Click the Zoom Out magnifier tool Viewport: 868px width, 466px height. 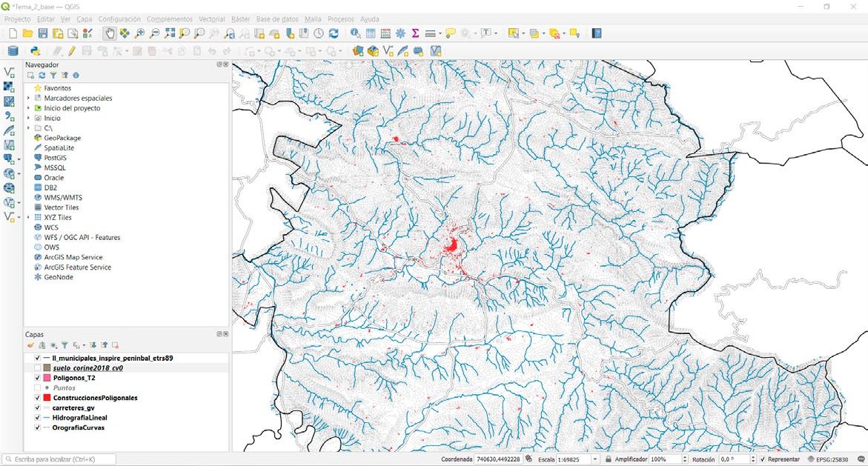154,33
